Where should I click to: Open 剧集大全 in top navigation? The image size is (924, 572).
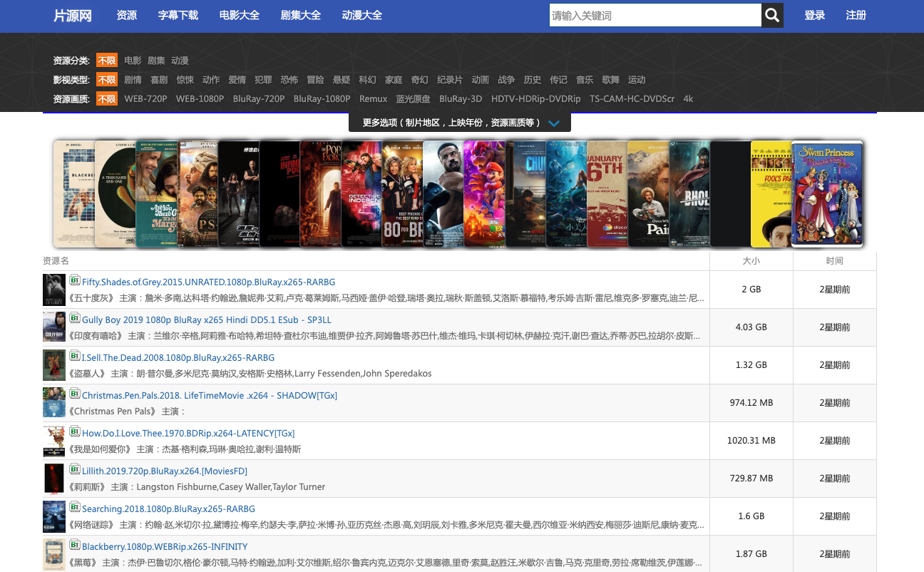[301, 15]
